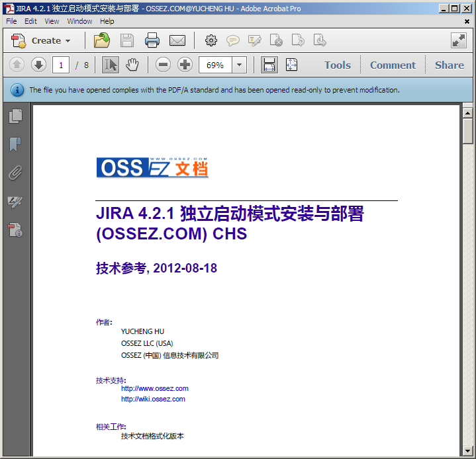The image size is (476, 459).
Task: Zoom out with minus button
Action: 163,65
